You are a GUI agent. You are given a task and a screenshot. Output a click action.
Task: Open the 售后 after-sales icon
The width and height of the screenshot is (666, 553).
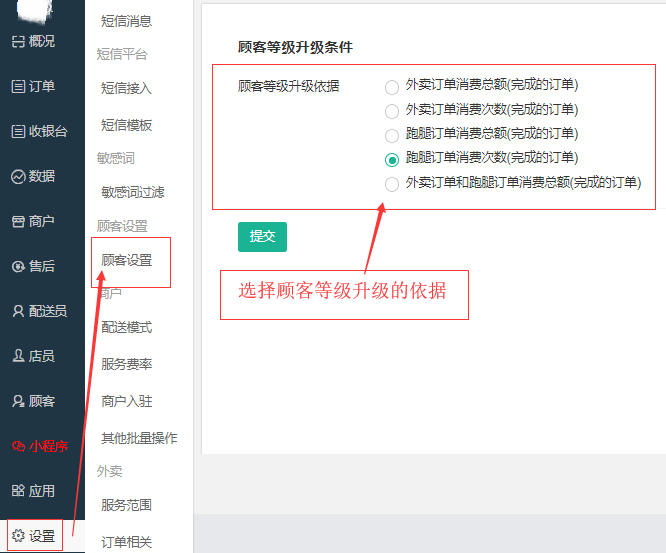pos(18,266)
